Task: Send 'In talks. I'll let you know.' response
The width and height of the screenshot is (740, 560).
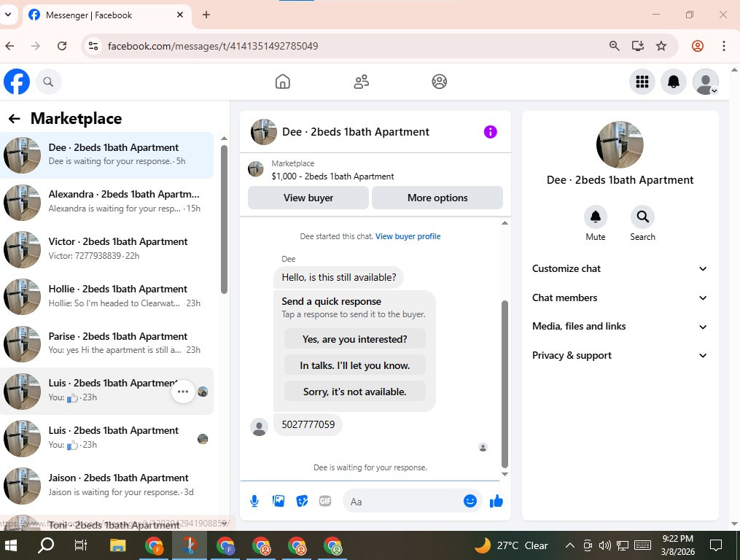Action: 355,365
